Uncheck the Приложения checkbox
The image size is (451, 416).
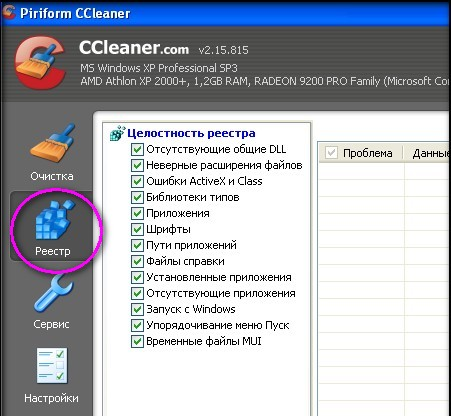tap(137, 213)
